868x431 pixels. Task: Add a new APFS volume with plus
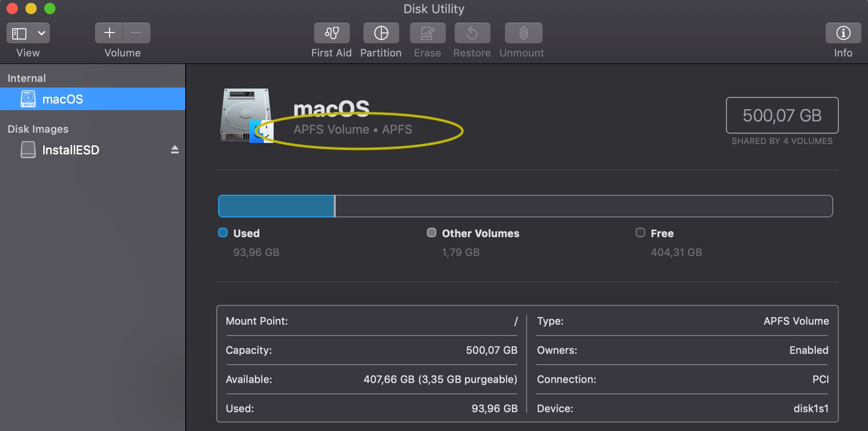coord(109,32)
